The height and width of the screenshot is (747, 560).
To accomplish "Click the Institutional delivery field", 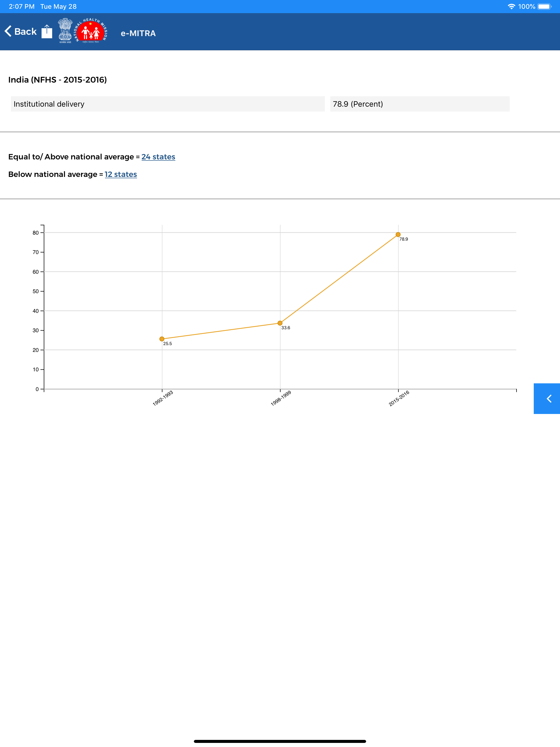I will click(x=168, y=104).
